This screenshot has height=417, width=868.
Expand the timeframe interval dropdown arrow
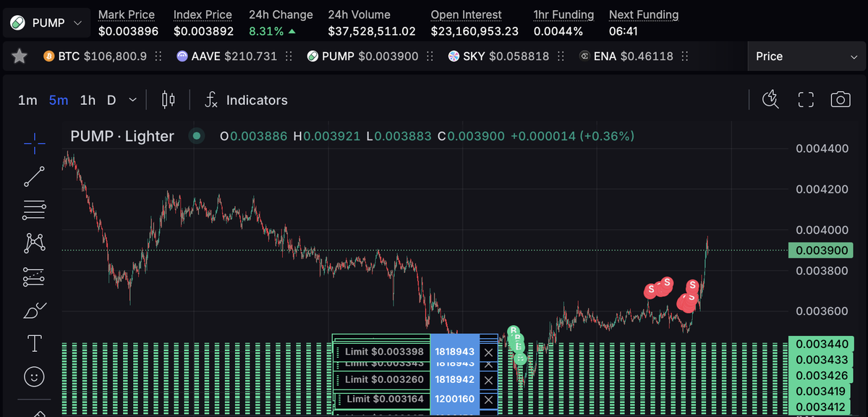(x=132, y=100)
